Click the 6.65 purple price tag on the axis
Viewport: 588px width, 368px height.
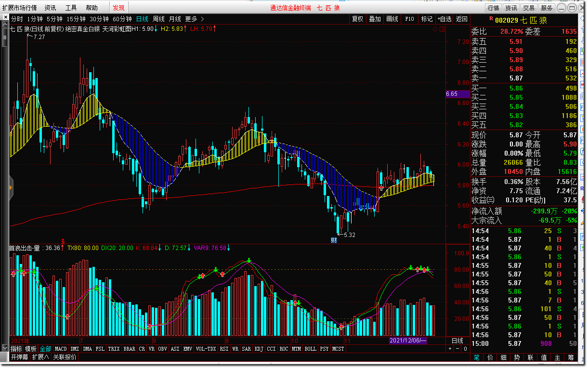[458, 94]
